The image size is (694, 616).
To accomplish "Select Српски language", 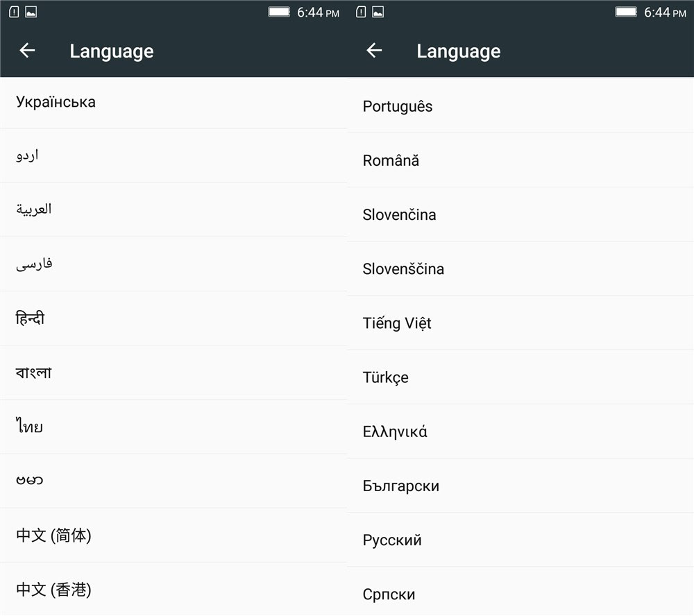I will coord(520,592).
